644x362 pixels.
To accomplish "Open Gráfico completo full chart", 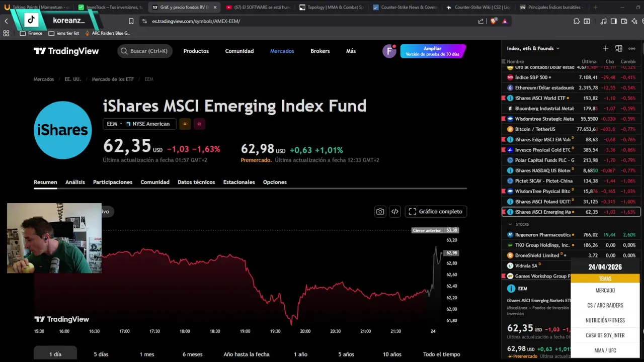I will [436, 212].
